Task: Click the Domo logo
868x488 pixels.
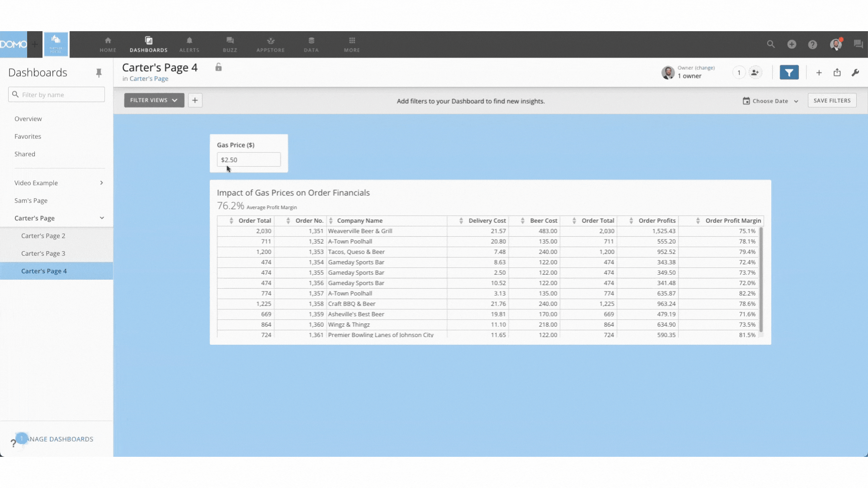Action: pyautogui.click(x=14, y=44)
